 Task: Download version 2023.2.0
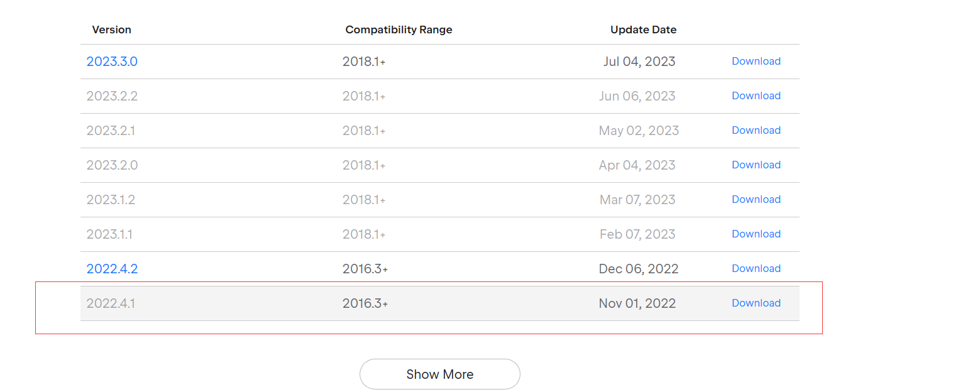[756, 165]
